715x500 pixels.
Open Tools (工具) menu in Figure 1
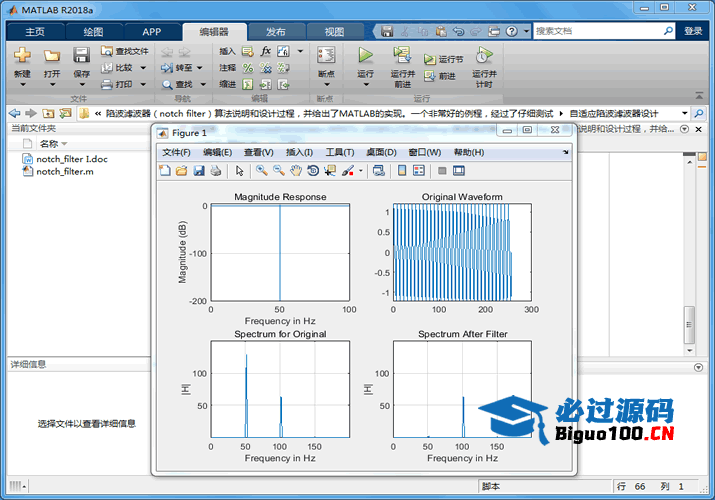pyautogui.click(x=340, y=152)
